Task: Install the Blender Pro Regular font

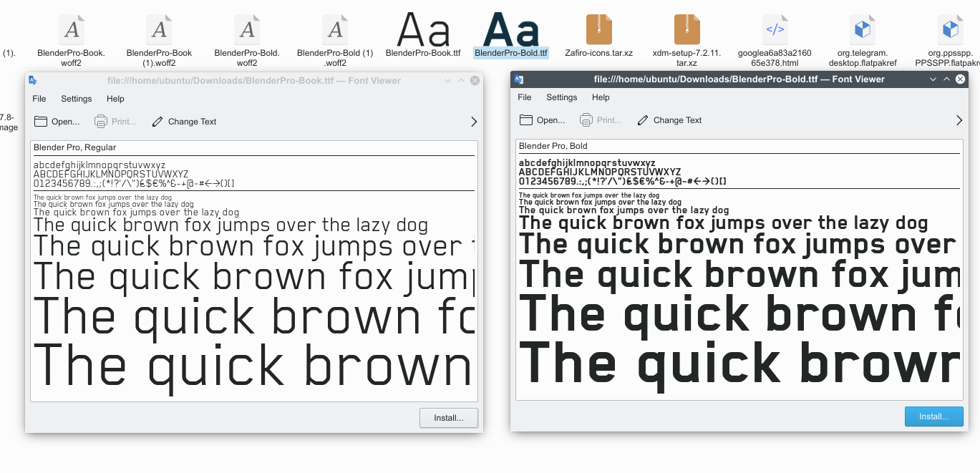Action: 449,418
